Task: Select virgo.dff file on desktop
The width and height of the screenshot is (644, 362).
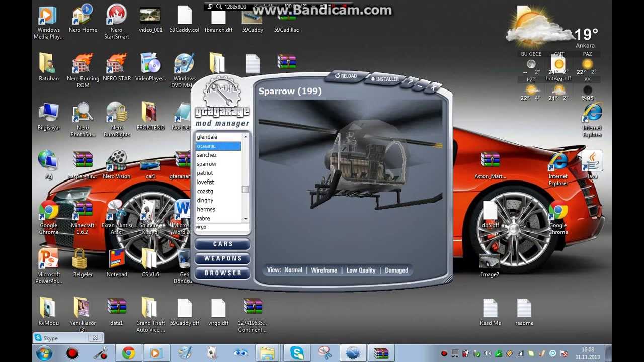Action: point(218,312)
